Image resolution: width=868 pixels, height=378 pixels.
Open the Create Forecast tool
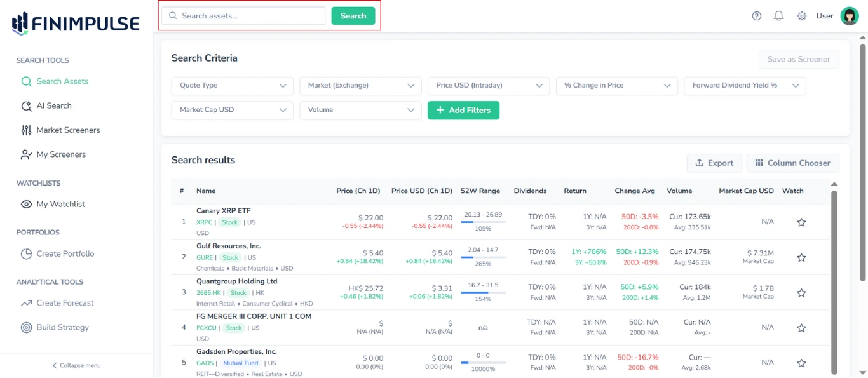point(65,303)
